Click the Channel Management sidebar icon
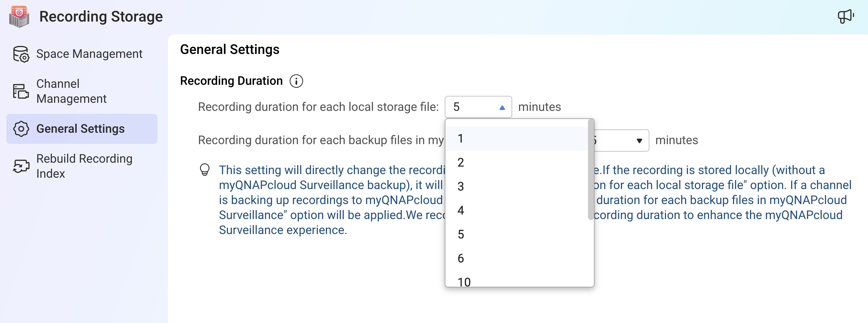 pyautogui.click(x=21, y=91)
